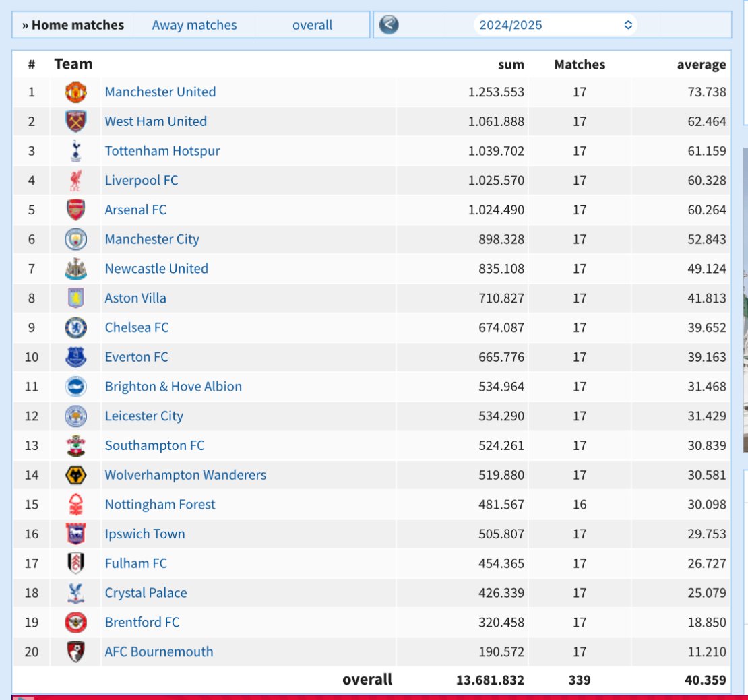
Task: Click the West Ham United crest icon
Action: [76, 121]
